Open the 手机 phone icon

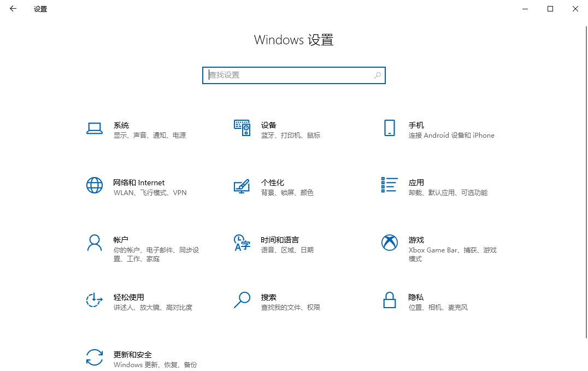click(390, 128)
